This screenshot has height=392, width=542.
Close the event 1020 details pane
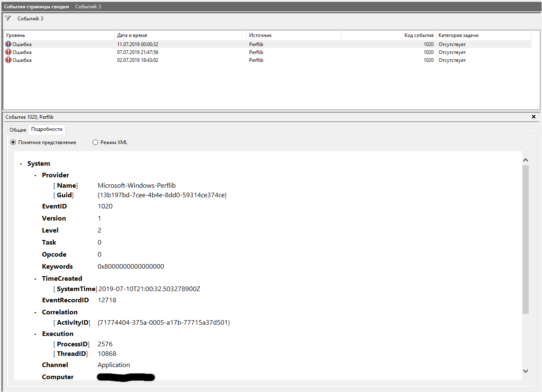coord(534,117)
